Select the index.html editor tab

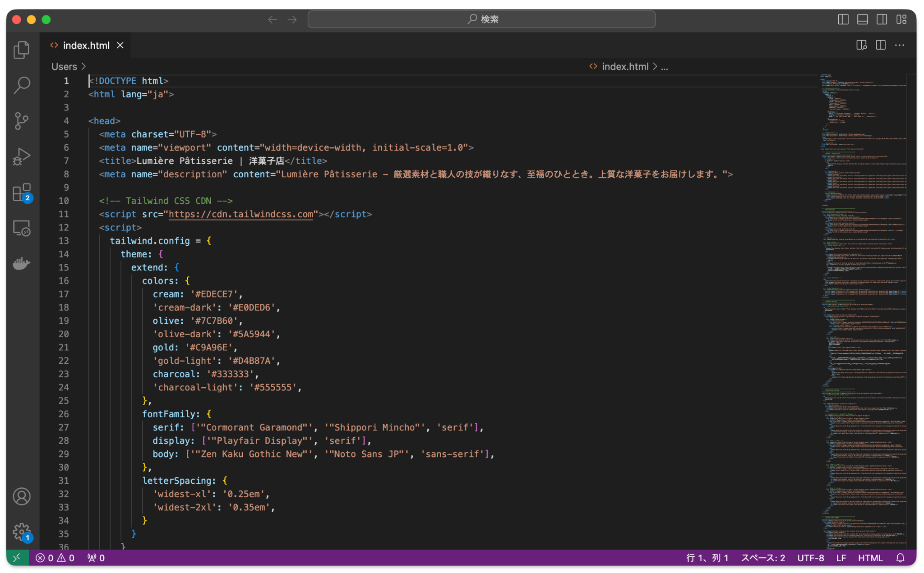[86, 45]
